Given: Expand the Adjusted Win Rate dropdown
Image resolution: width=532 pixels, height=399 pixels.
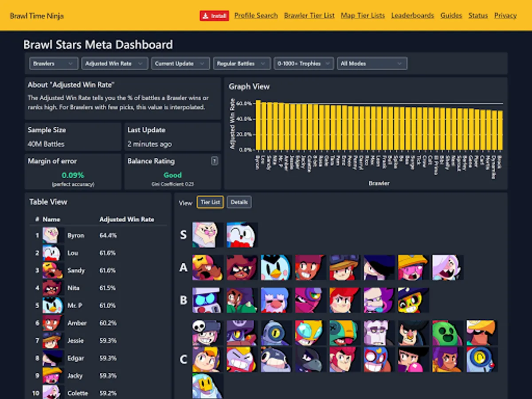Looking at the screenshot, I should (x=114, y=63).
